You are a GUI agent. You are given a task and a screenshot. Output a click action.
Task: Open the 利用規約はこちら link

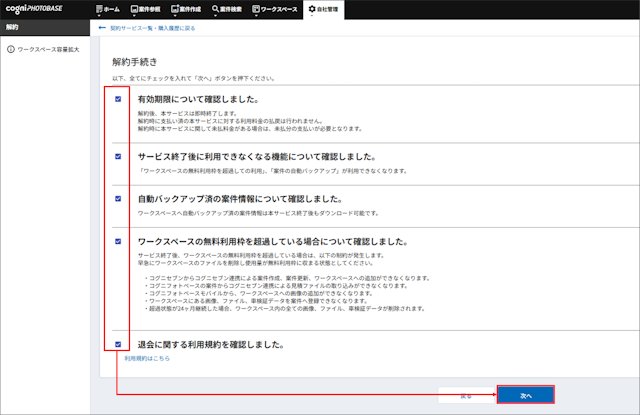pyautogui.click(x=146, y=357)
